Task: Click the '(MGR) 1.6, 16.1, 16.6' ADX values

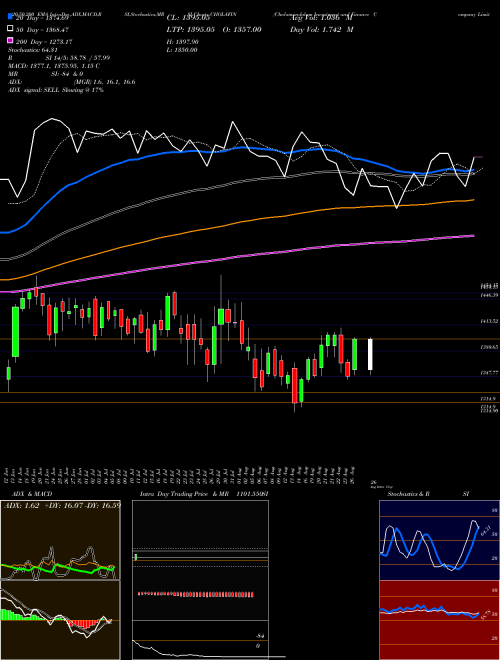Action: (x=105, y=82)
